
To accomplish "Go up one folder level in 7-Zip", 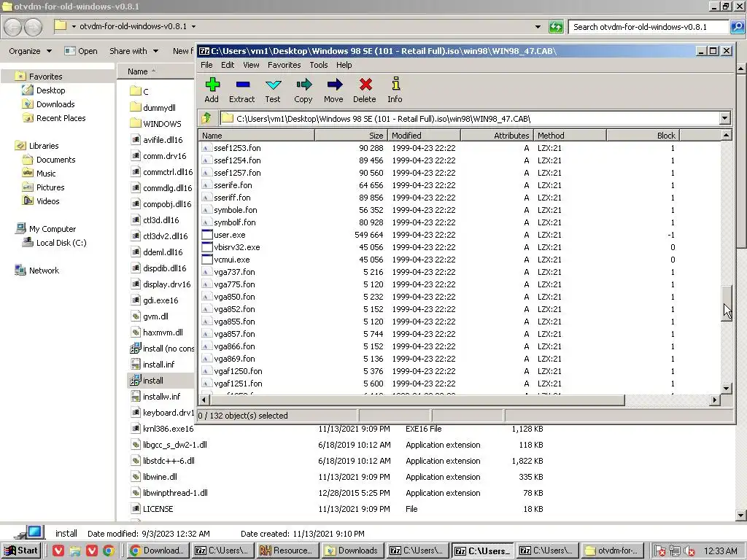I will [206, 118].
